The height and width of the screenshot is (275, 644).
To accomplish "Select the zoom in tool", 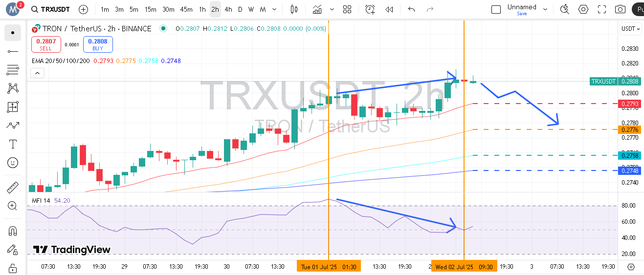I will (13, 206).
